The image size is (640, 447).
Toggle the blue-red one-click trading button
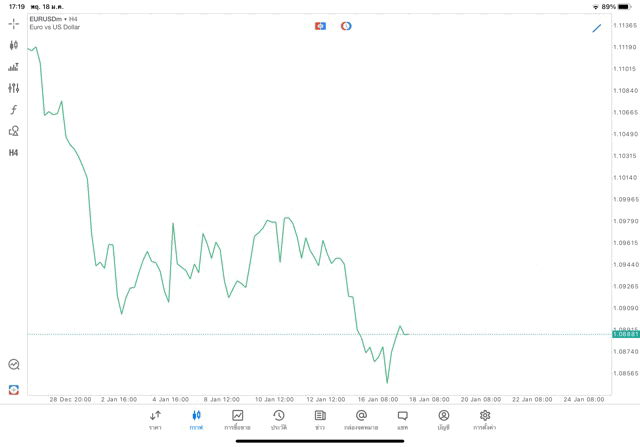[320, 26]
